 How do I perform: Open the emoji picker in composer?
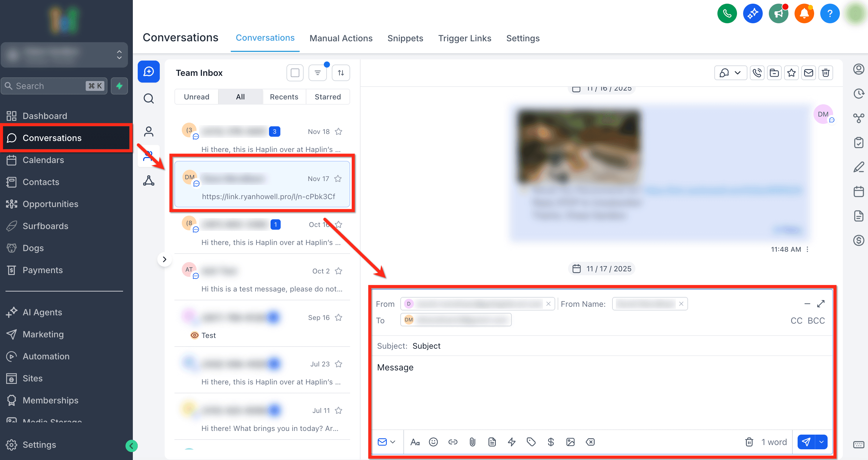click(x=433, y=442)
